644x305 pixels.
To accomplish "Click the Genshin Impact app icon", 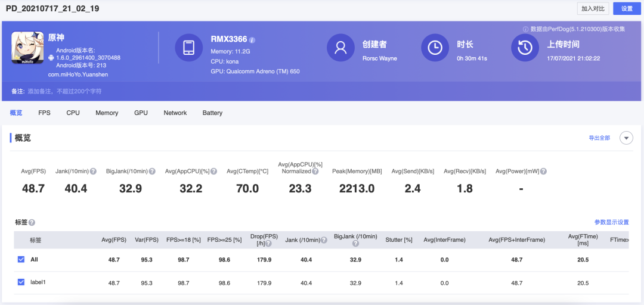I will point(27,48).
